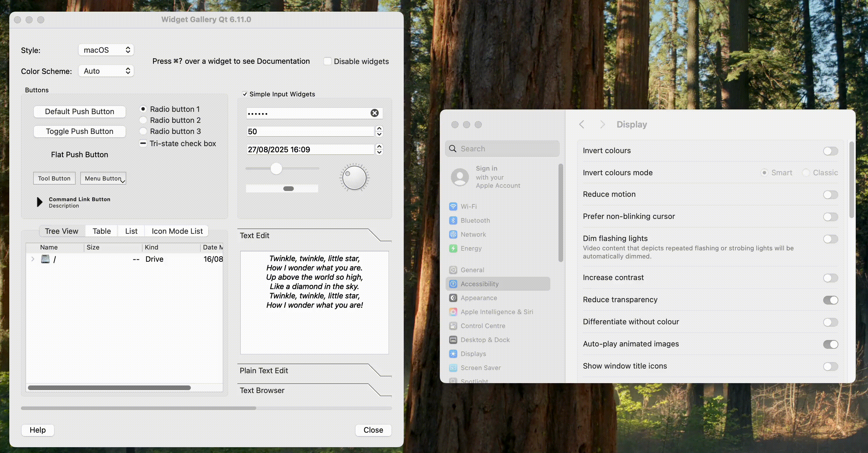Open the Style dropdown showing macOS

click(x=106, y=49)
